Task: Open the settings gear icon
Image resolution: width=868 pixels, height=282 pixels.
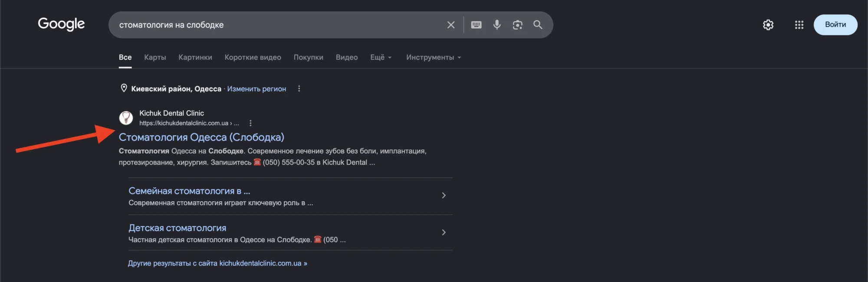Action: [x=768, y=25]
